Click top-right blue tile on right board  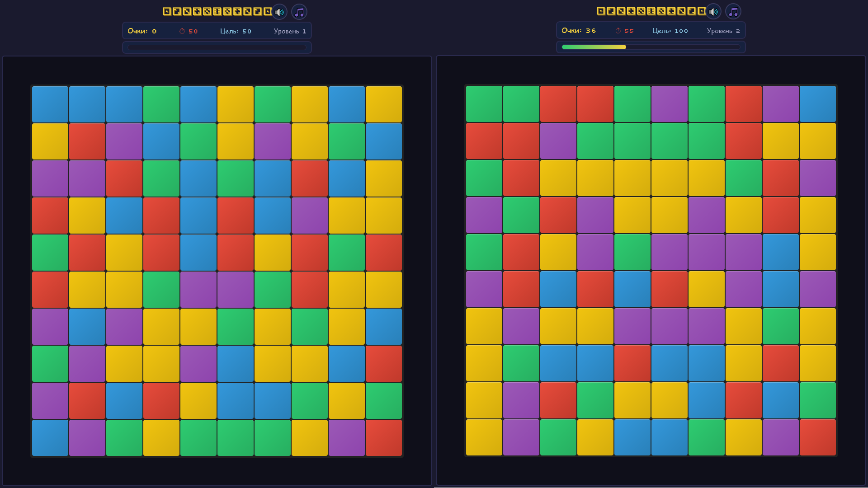click(818, 104)
